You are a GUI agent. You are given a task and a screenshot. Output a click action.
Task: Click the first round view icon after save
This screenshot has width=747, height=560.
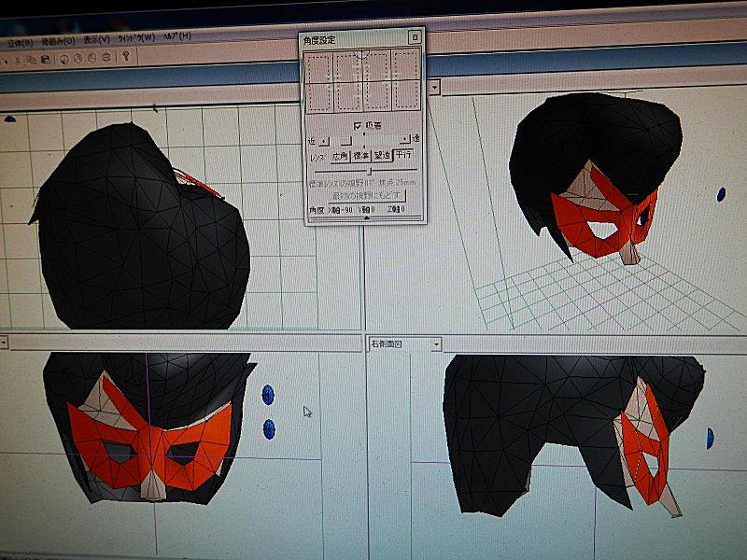[64, 59]
